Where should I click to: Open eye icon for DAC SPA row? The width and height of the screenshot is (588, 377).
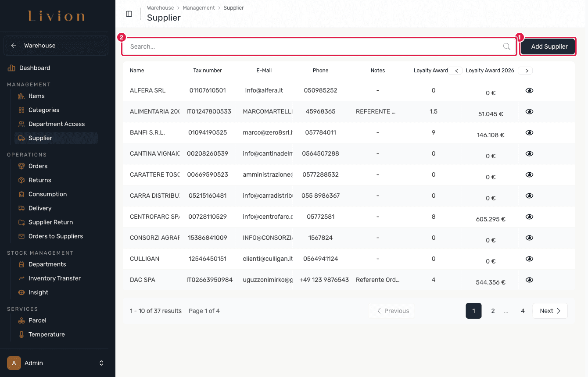[x=529, y=280]
